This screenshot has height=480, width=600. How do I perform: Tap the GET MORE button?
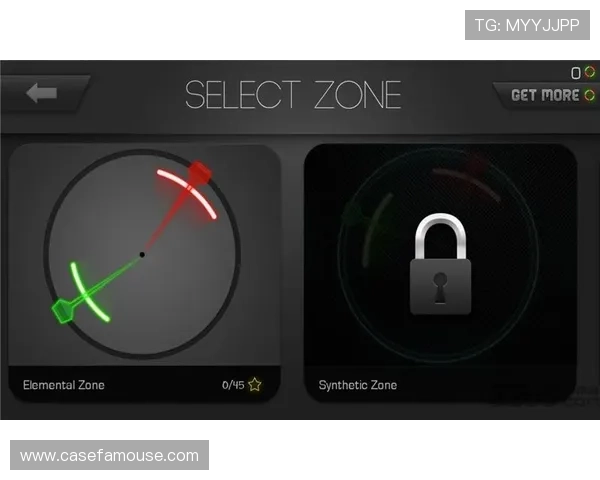(x=548, y=95)
